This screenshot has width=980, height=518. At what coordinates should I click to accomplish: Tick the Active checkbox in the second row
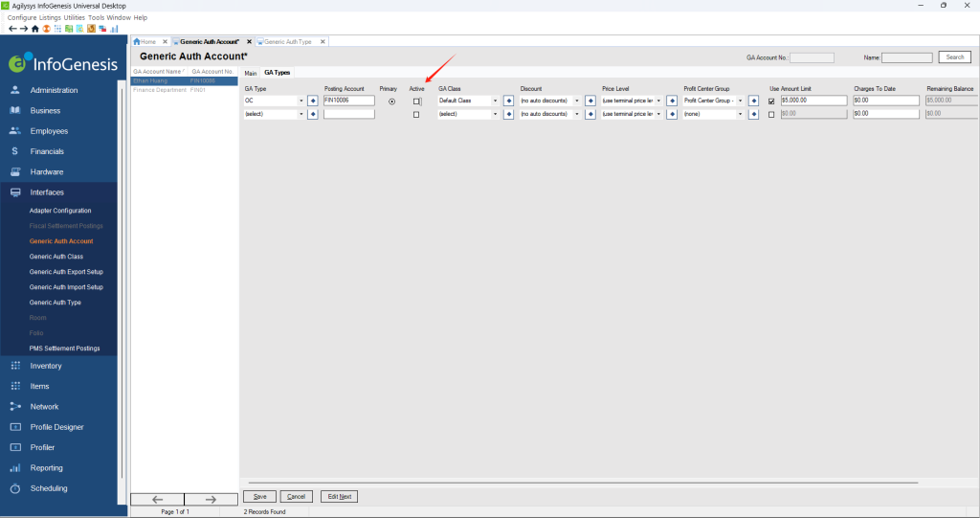coord(416,115)
